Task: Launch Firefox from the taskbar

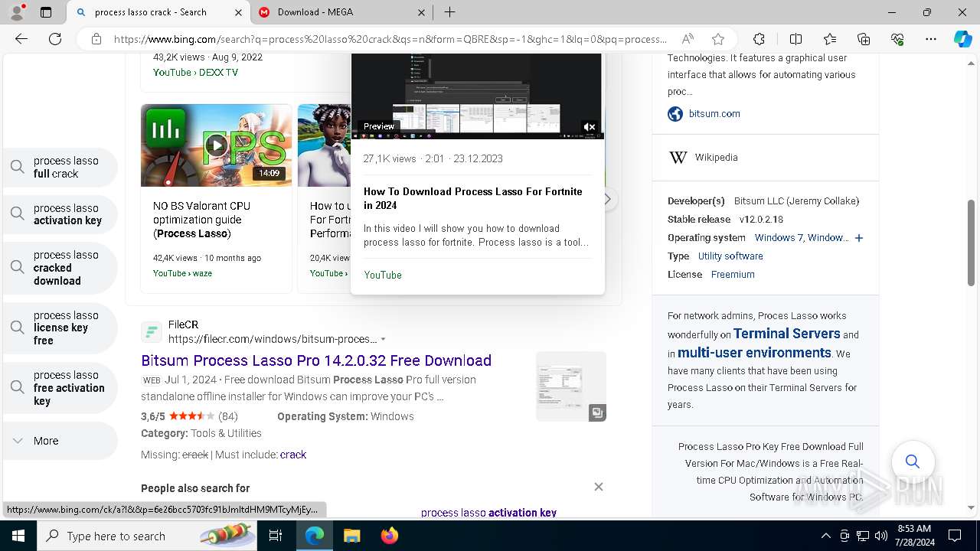Action: [x=389, y=536]
